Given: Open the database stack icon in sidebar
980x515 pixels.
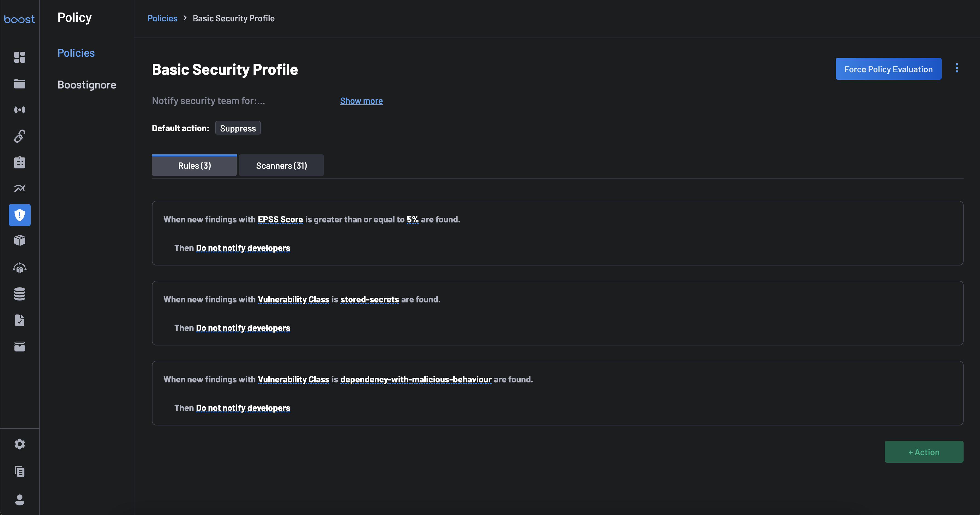Looking at the screenshot, I should pyautogui.click(x=19, y=294).
